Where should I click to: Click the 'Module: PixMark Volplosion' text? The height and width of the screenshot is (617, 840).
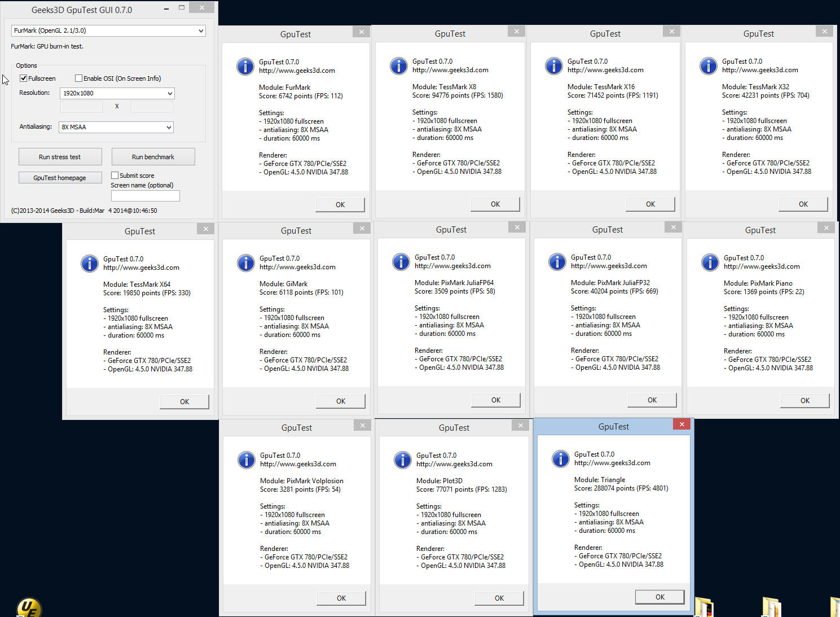point(302,481)
